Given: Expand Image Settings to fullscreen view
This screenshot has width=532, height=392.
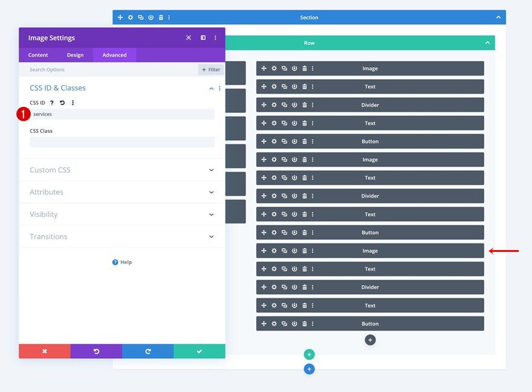Looking at the screenshot, I should [x=189, y=37].
